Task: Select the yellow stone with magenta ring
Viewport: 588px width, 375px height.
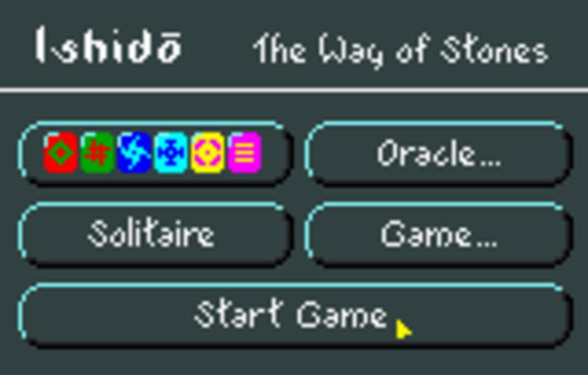Action: point(207,152)
